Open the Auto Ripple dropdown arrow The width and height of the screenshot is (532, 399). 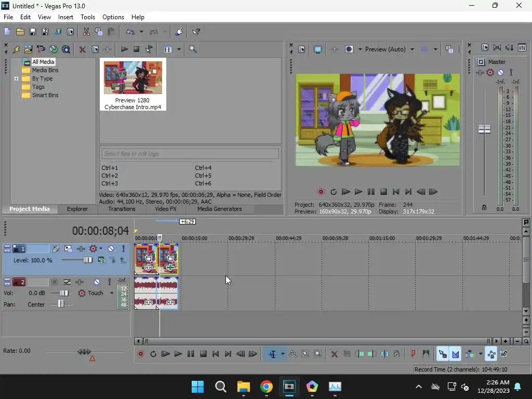point(481,354)
